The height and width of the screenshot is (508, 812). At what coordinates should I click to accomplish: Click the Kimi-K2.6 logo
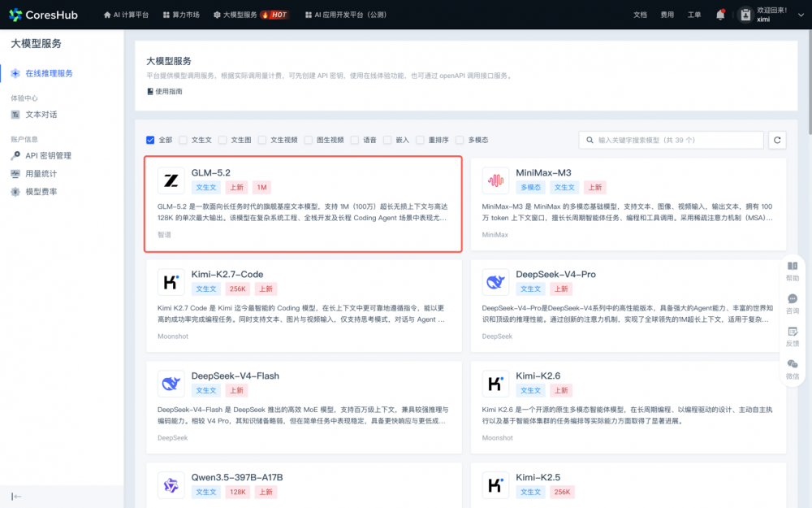[495, 384]
